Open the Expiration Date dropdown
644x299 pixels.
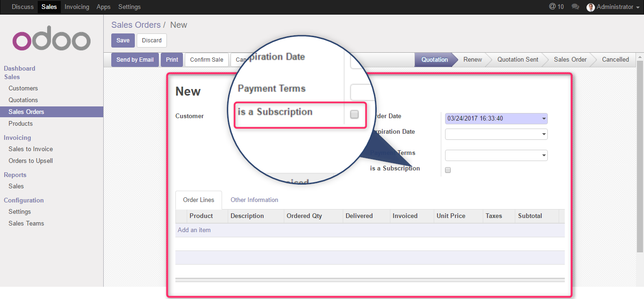click(544, 134)
